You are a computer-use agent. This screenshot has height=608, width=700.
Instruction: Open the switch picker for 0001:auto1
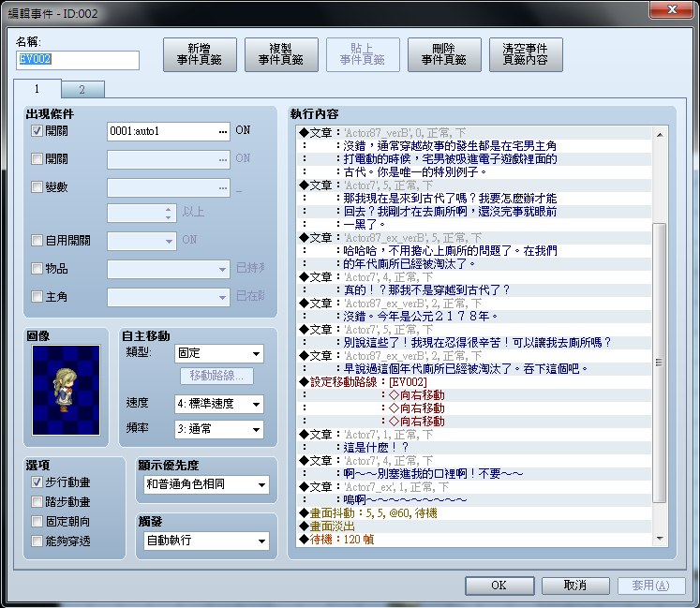(223, 132)
